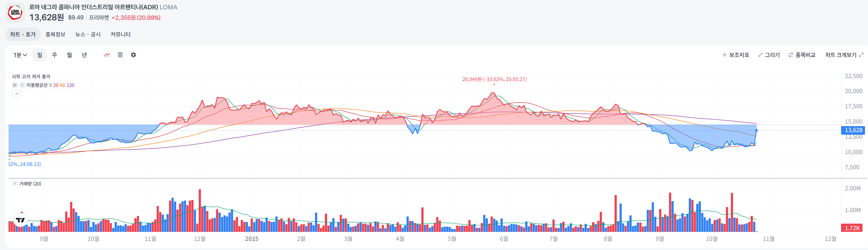Click the 시작 고가 저가 종가 legend

pos(31,76)
